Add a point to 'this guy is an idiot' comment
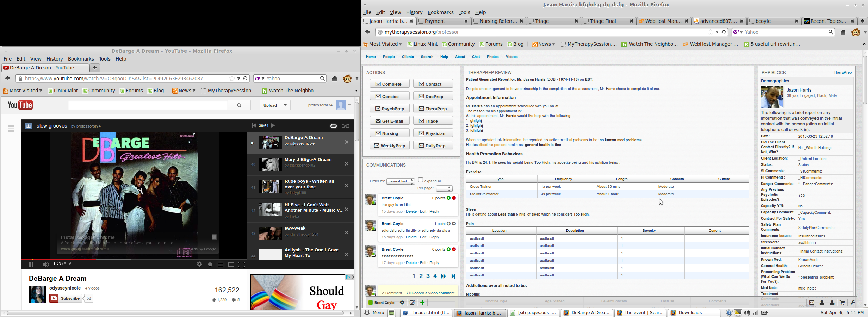 pyautogui.click(x=448, y=198)
